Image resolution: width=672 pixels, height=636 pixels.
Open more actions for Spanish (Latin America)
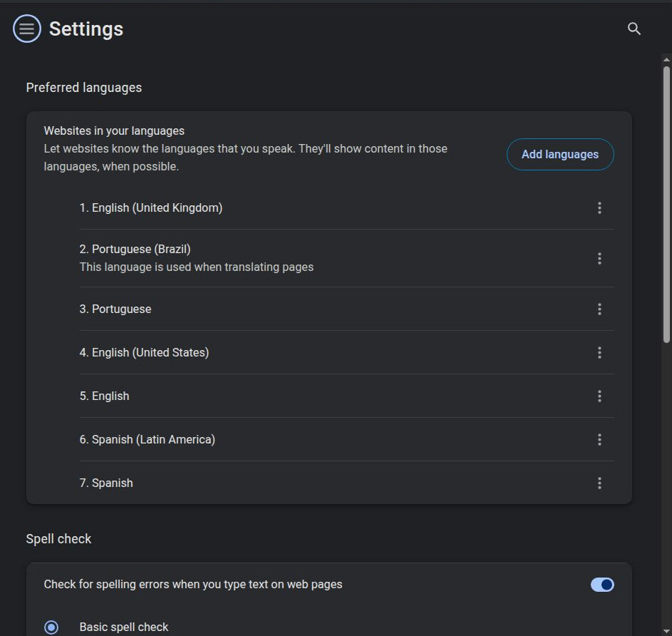click(x=599, y=439)
